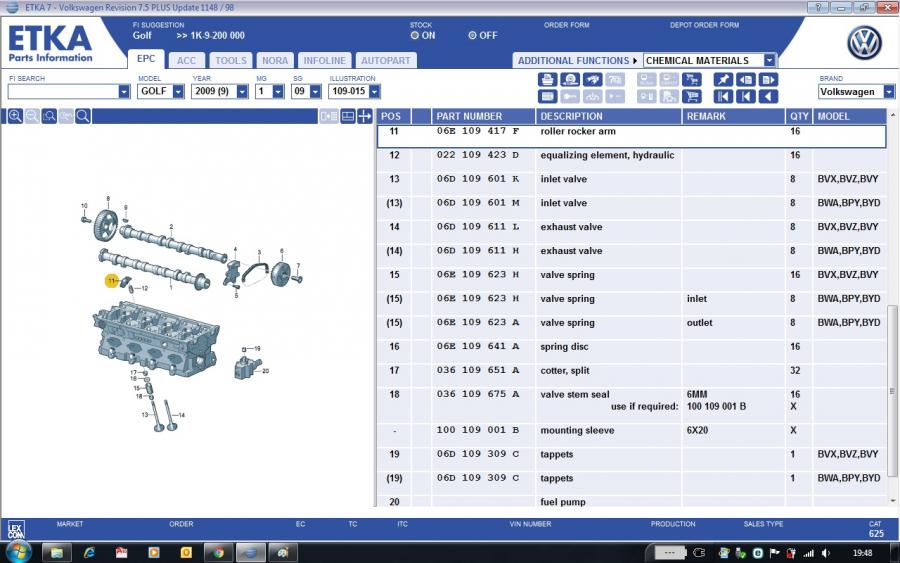The width and height of the screenshot is (900, 563).
Task: Select the stock OFF radio button
Action: coord(472,35)
